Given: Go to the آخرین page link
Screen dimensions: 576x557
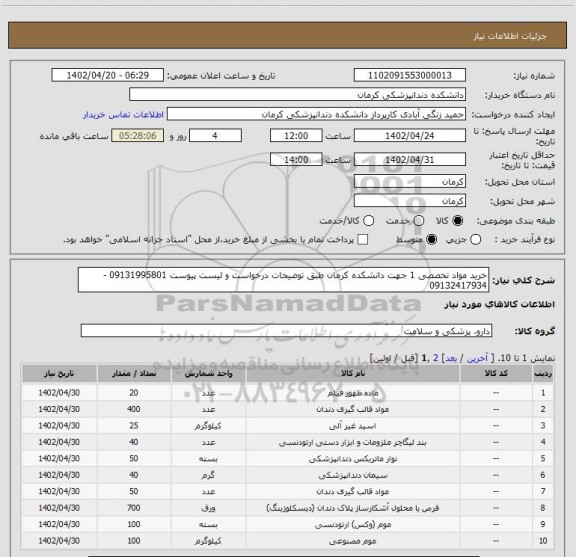Looking at the screenshot, I should click(x=477, y=358).
